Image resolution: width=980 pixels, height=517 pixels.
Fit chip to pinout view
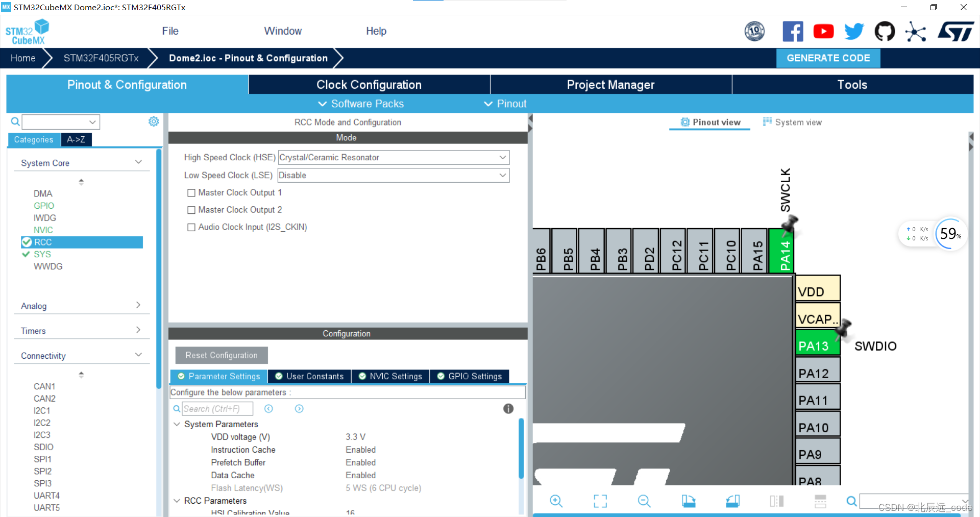point(600,501)
